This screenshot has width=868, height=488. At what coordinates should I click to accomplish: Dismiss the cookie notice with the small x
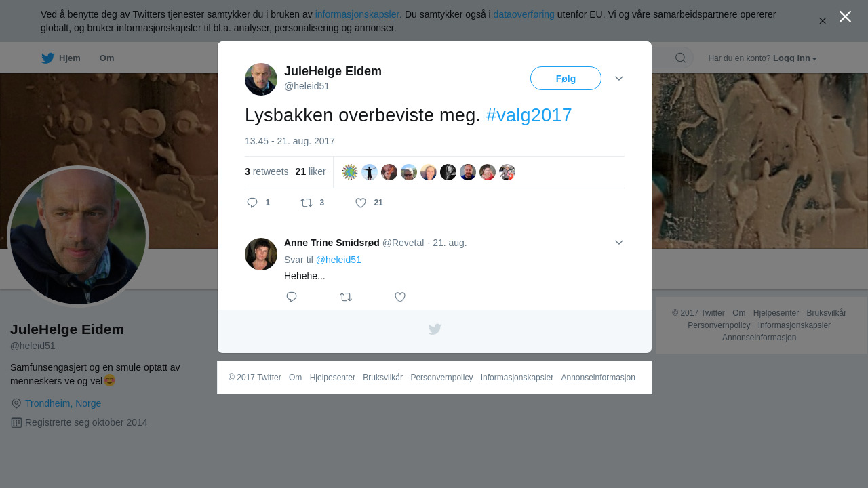point(823,21)
